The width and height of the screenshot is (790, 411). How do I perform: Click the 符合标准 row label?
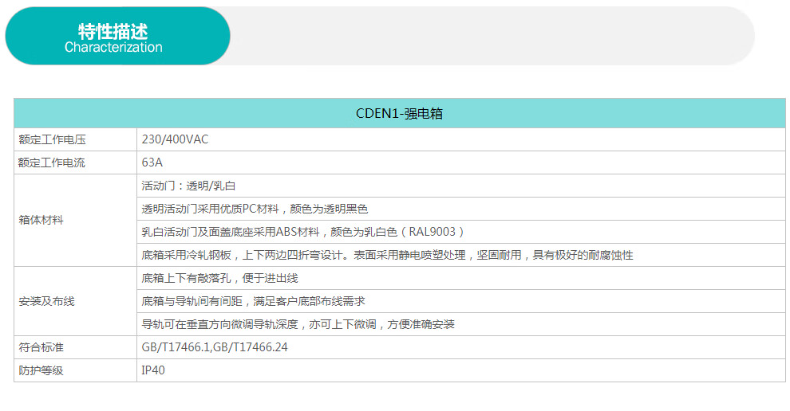click(40, 347)
